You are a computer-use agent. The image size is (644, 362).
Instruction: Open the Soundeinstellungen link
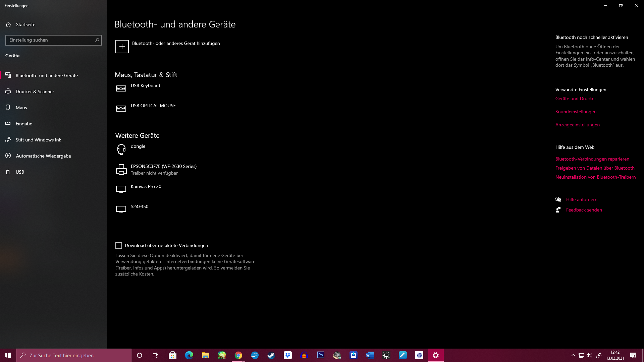576,112
